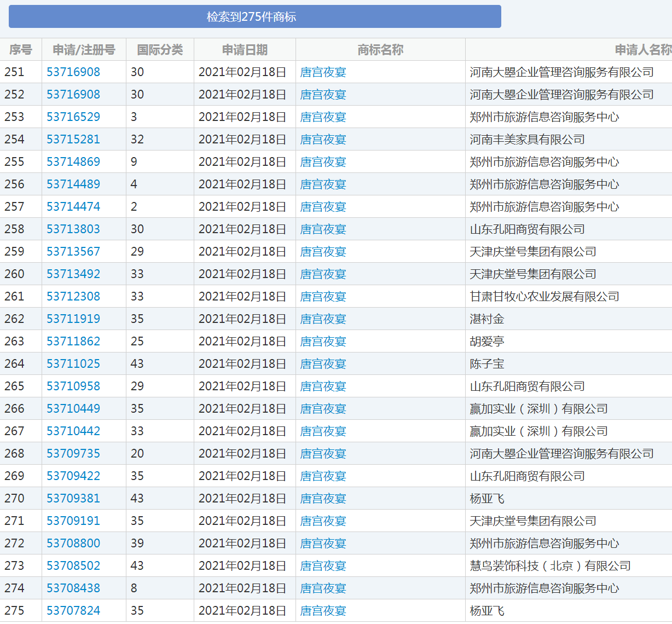Select sequence number 275
This screenshot has width=672, height=624.
click(x=14, y=610)
